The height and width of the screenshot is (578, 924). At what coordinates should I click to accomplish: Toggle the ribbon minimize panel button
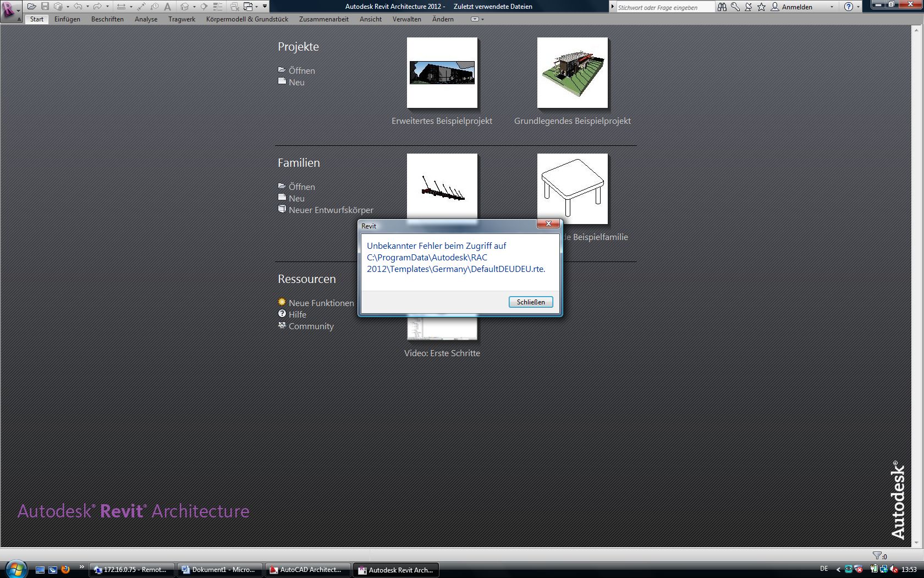[x=475, y=19]
